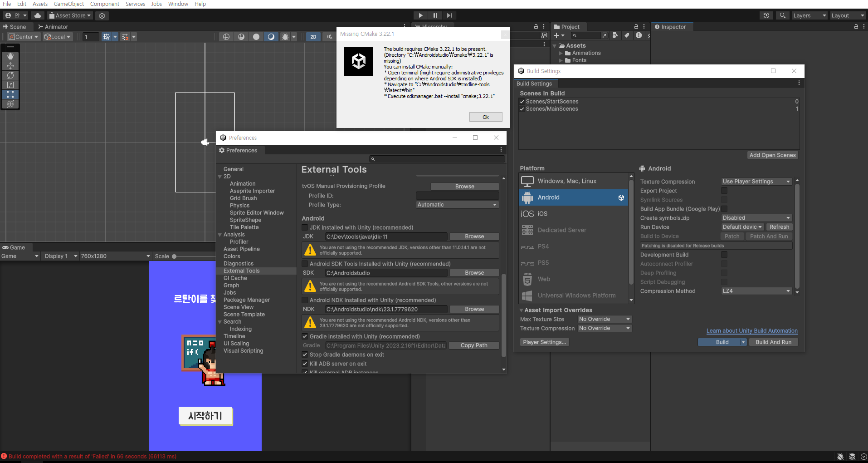Search by label in the Project panel
This screenshot has height=463, width=868.
[627, 35]
